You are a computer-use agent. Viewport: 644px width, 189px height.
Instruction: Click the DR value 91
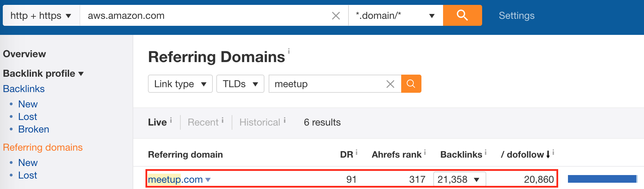351,180
